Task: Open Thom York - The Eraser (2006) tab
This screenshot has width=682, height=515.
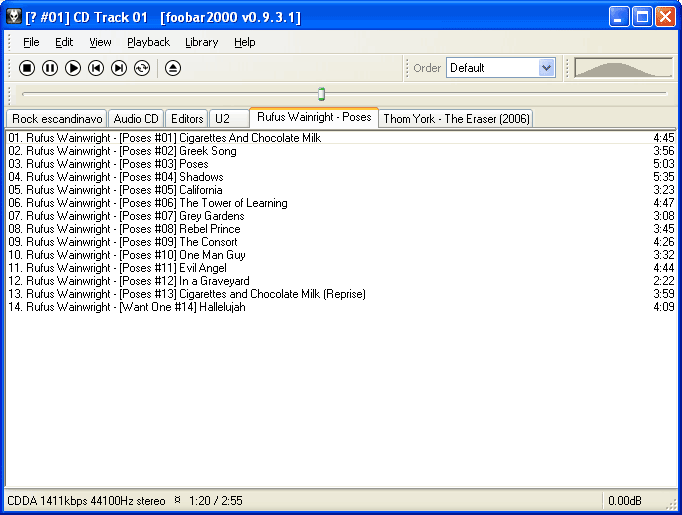Action: tap(456, 119)
